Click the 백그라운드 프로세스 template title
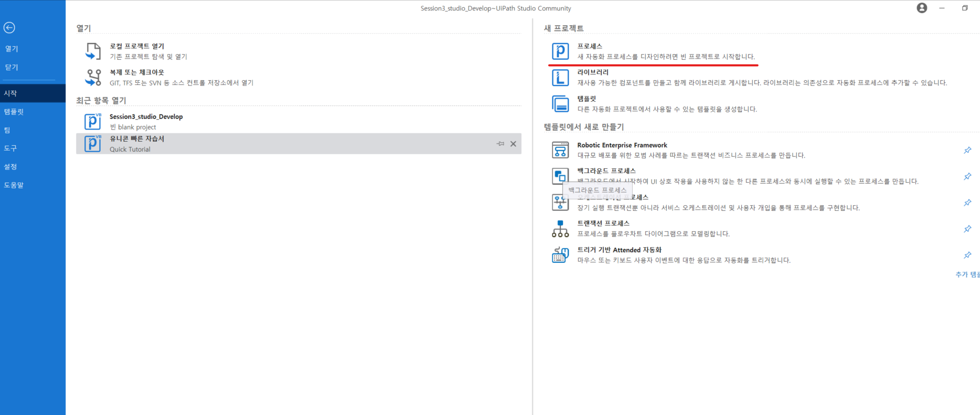The width and height of the screenshot is (980, 415). tap(606, 171)
